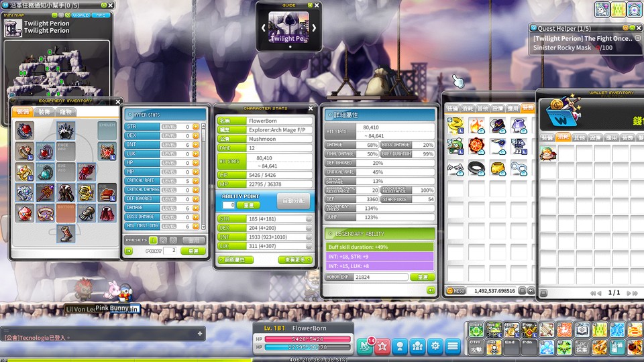Open the first tab of the item inventory

click(453, 109)
